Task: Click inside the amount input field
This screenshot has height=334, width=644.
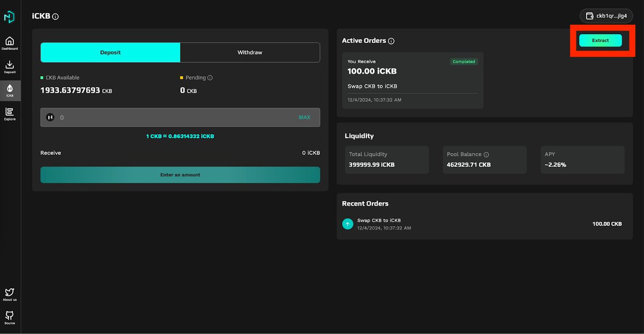Action: tap(161, 116)
